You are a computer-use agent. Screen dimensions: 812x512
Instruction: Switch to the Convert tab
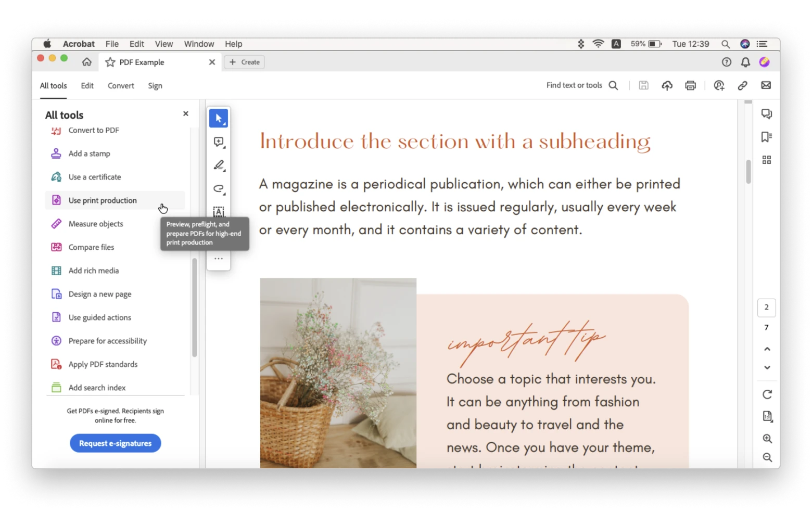click(x=121, y=86)
